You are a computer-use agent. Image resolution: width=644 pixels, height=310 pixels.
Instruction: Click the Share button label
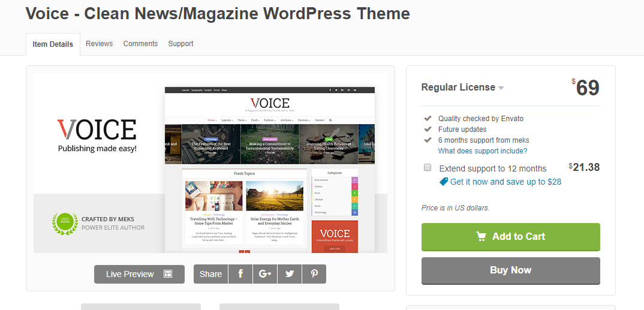[x=210, y=274]
